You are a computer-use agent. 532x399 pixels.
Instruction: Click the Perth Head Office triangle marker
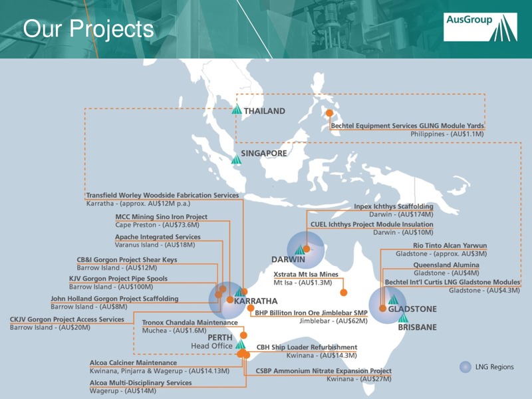pyautogui.click(x=240, y=344)
